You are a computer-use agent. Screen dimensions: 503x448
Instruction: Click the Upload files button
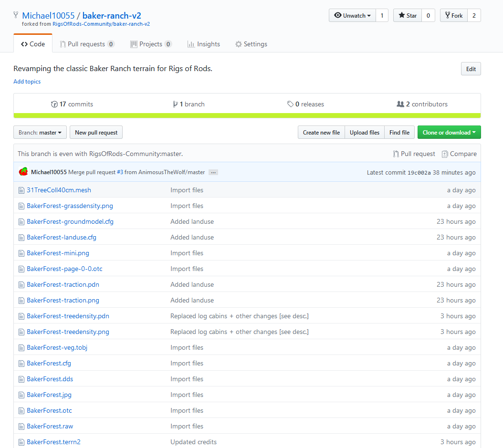pyautogui.click(x=365, y=133)
